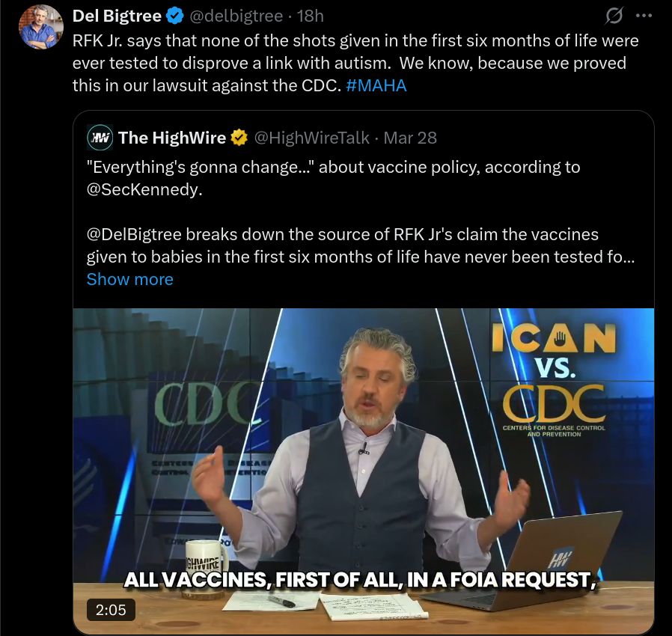Open Del Bigtree's profile picture
The image size is (672, 636).
[41, 27]
